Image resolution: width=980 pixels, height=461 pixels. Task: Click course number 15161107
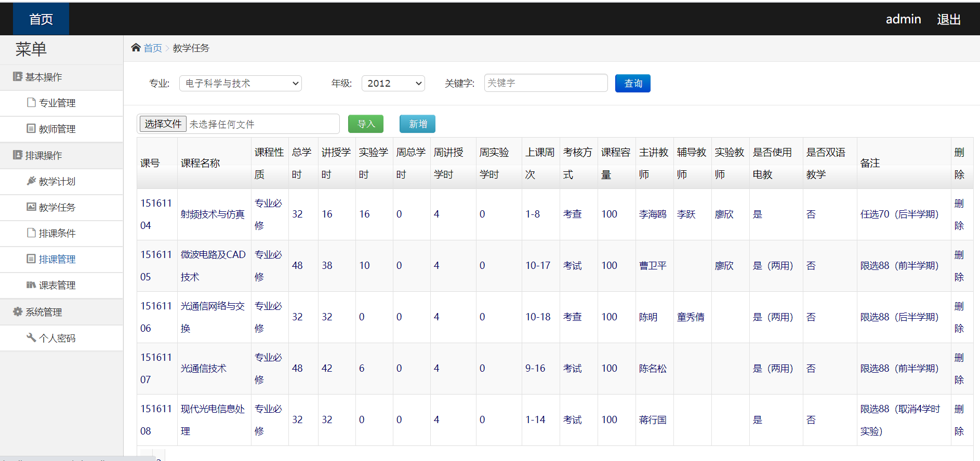click(x=156, y=369)
